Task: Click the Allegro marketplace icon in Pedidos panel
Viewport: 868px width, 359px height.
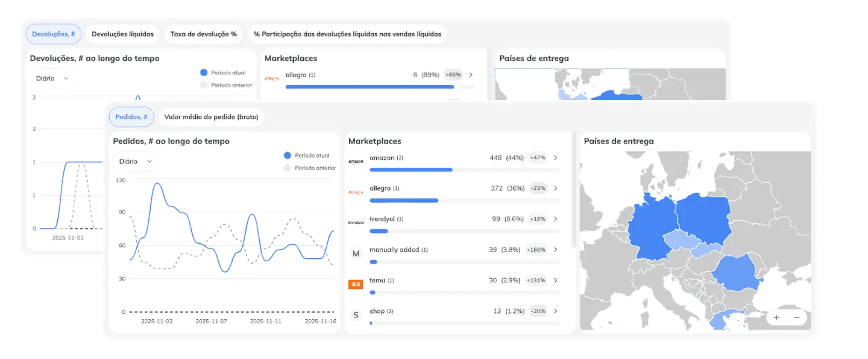Action: (x=356, y=191)
